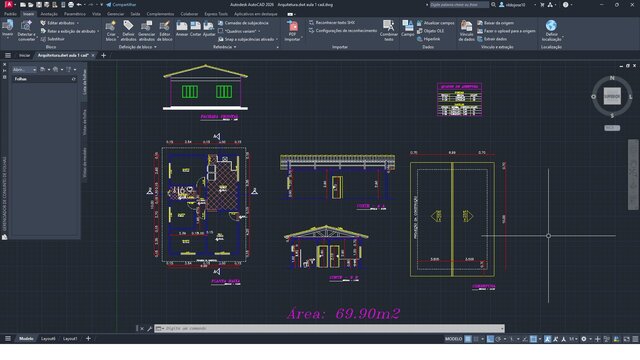The width and height of the screenshot is (640, 360).
Task: Switch to the Express Tools ribbon tab
Action: 216,14
